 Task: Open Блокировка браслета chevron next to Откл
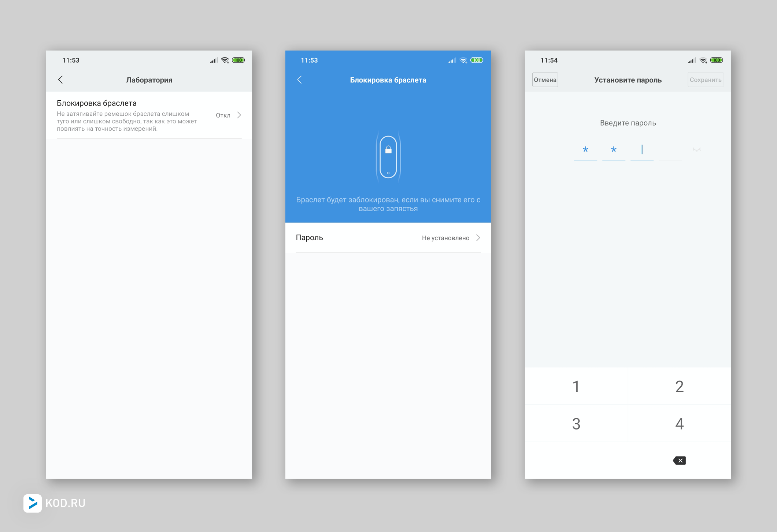point(239,115)
